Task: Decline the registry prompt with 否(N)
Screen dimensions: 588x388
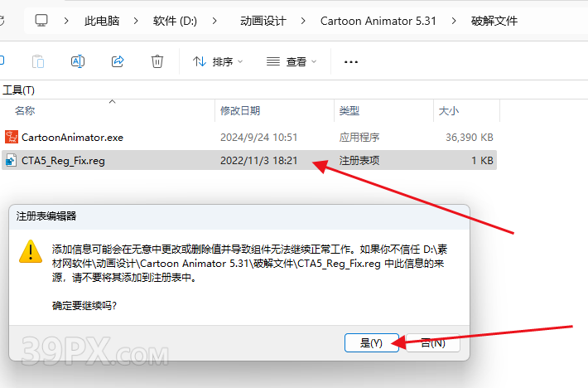Action: click(x=432, y=342)
